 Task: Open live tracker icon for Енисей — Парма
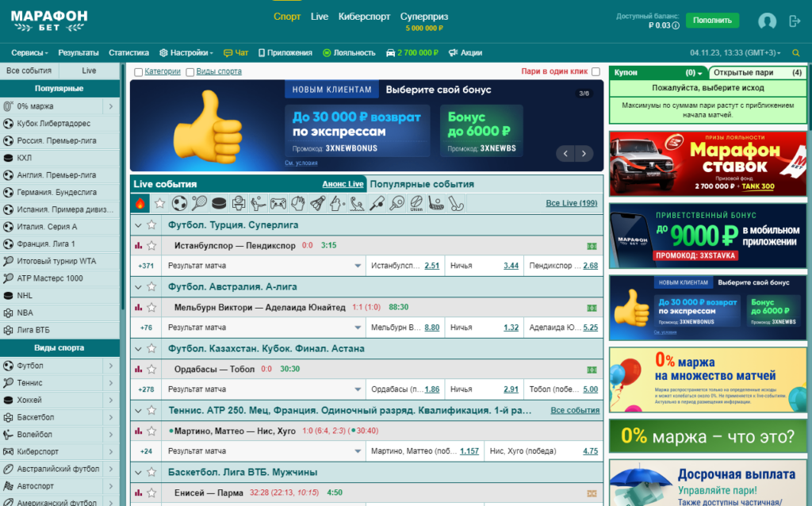point(592,493)
